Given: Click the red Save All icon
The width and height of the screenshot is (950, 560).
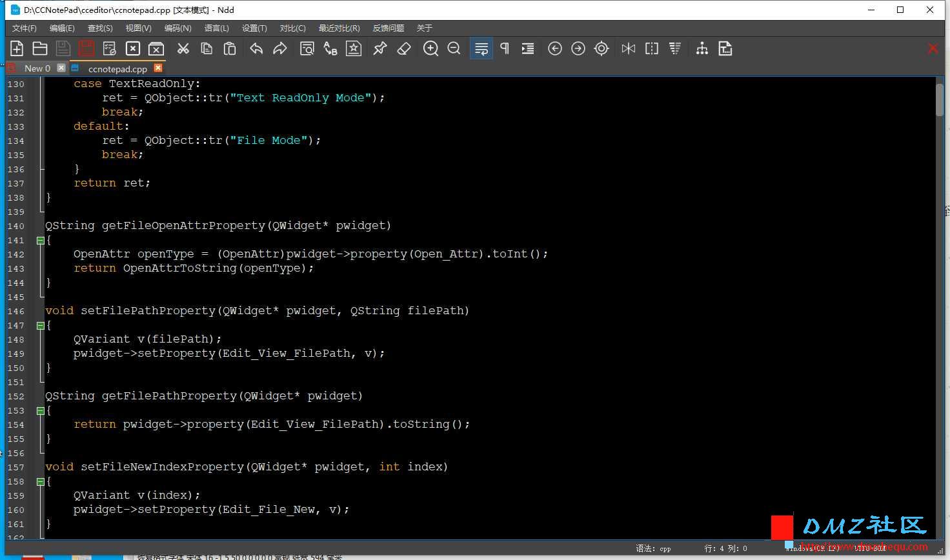Looking at the screenshot, I should (86, 48).
